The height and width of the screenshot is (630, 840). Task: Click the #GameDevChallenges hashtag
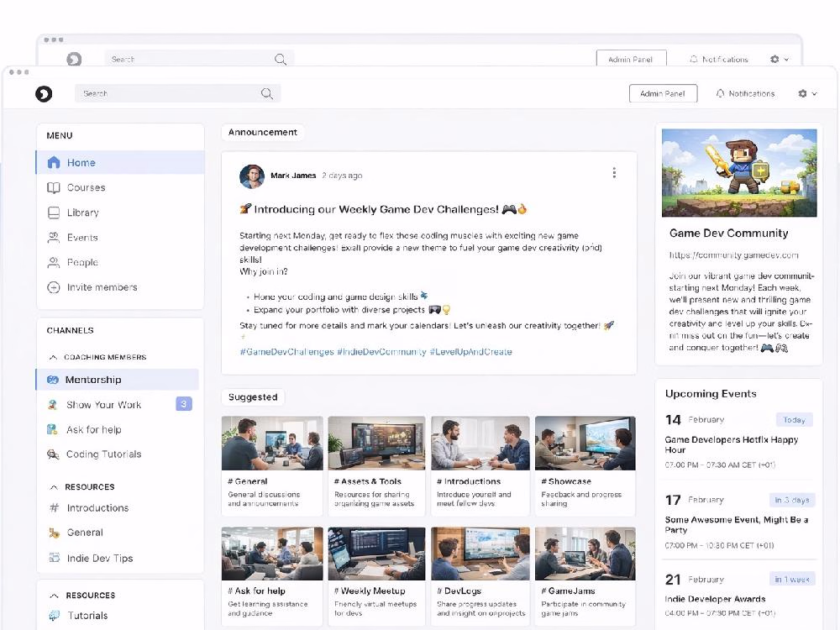286,352
